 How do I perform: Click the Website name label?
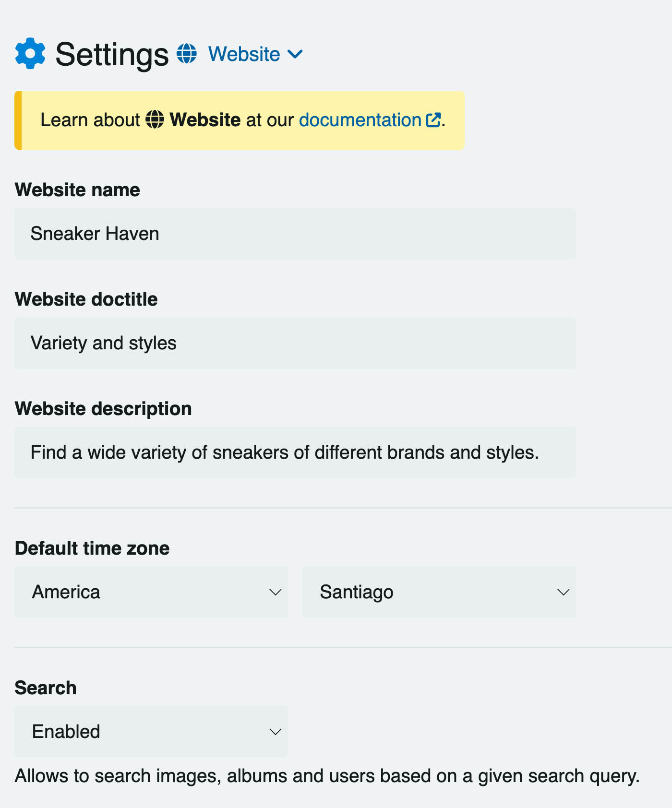(x=77, y=190)
